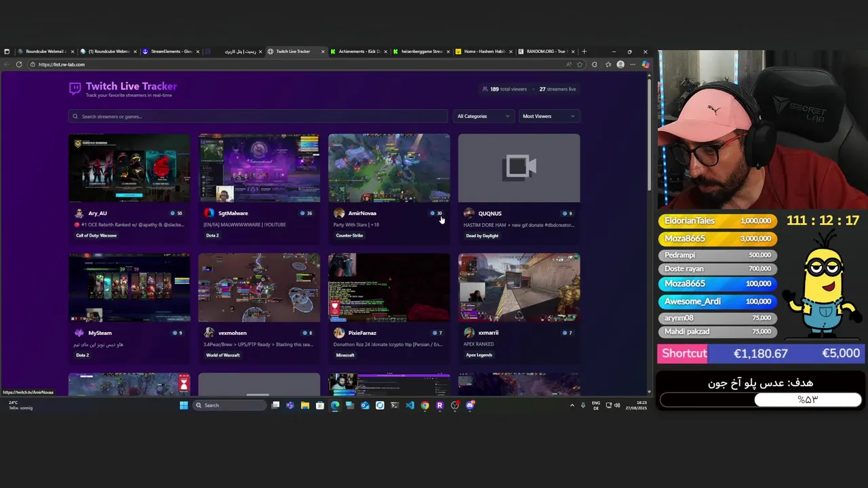This screenshot has width=868, height=488.
Task: Click the AmirNovaa streamer avatar
Action: [339, 213]
